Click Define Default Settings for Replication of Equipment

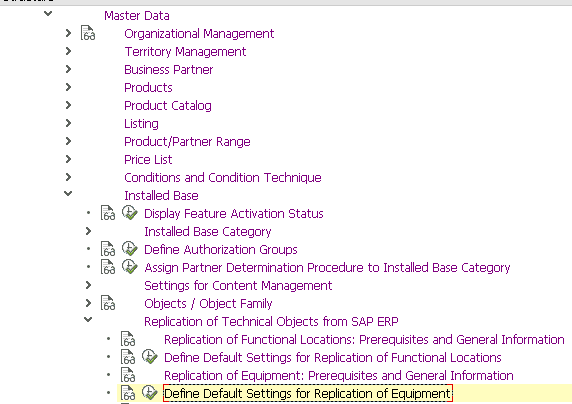pyautogui.click(x=308, y=393)
